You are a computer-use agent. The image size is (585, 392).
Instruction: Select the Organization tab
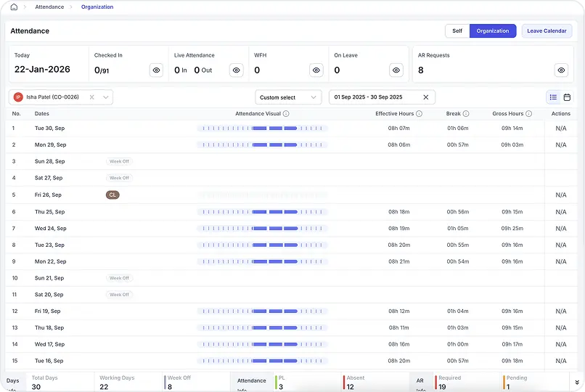493,31
